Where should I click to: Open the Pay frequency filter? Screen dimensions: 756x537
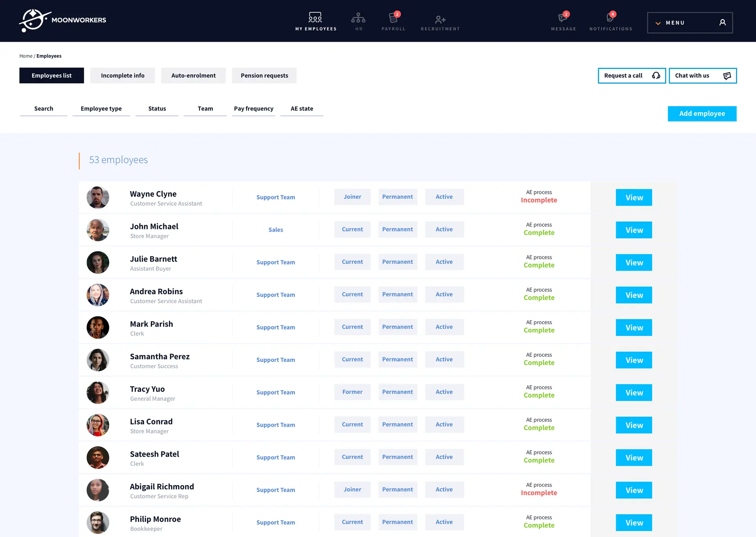[x=254, y=109]
